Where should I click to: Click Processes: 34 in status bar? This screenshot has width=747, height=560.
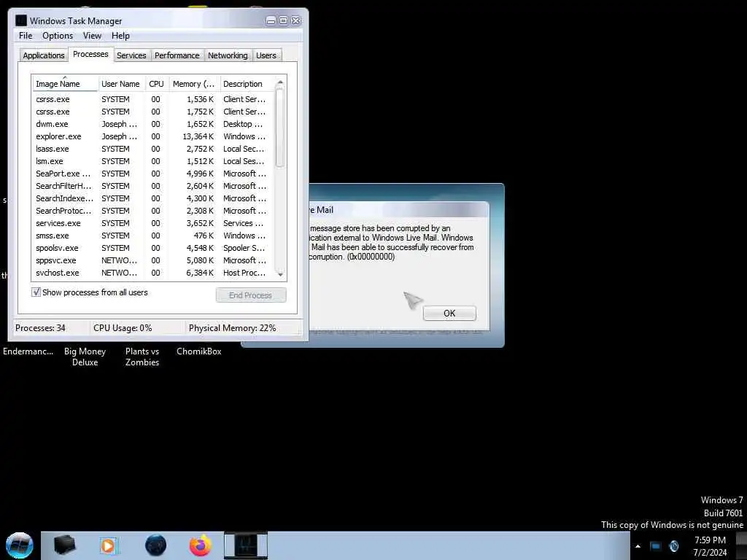[40, 328]
